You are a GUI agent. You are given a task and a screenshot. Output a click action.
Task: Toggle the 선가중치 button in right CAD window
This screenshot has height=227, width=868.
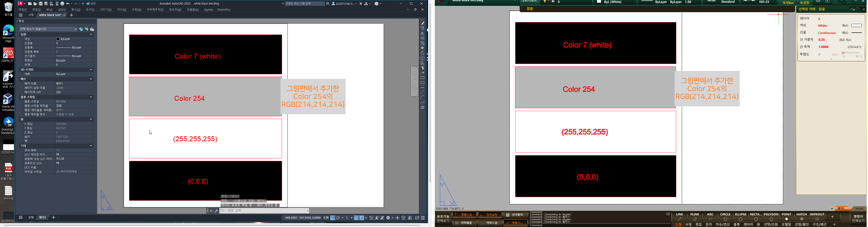click(516, 215)
